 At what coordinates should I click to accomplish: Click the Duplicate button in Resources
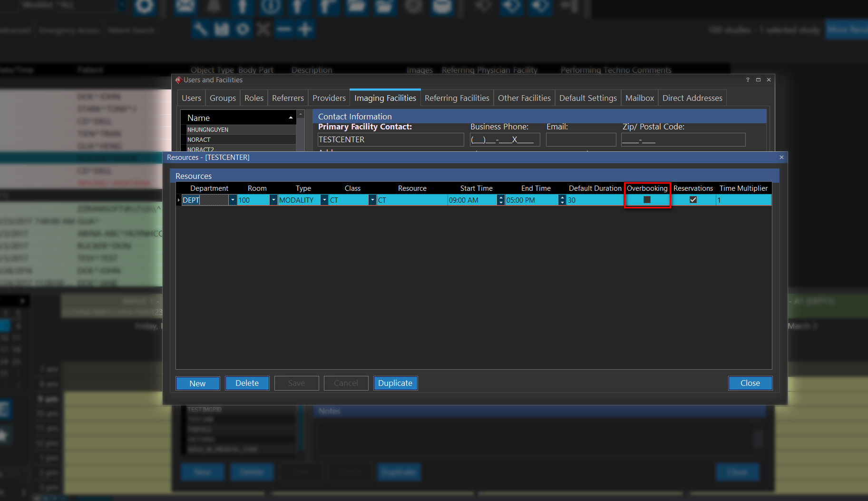pos(395,383)
